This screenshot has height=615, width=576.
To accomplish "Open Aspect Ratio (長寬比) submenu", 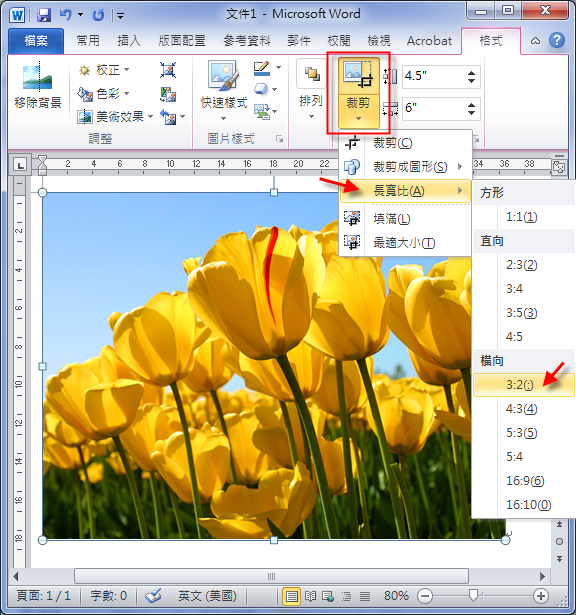I will pyautogui.click(x=405, y=191).
